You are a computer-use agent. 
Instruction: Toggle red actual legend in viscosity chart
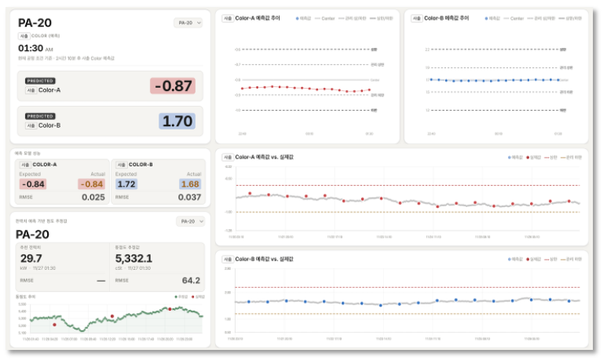[198, 297]
